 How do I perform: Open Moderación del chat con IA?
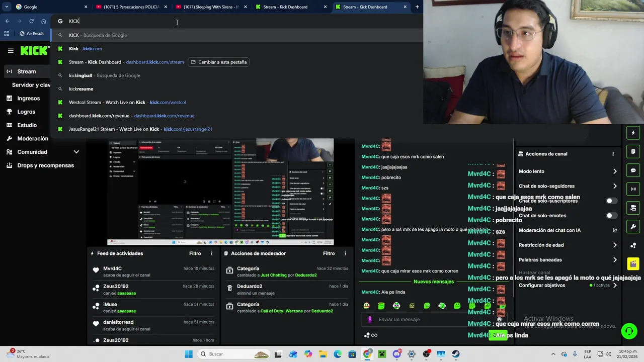point(568,230)
